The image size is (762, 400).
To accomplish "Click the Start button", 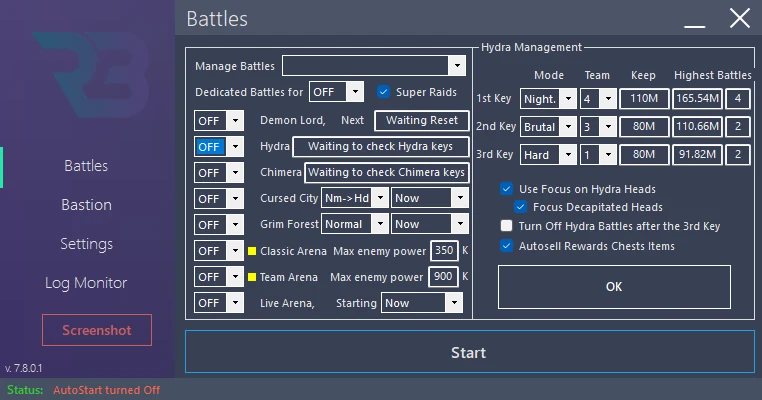I will (469, 352).
